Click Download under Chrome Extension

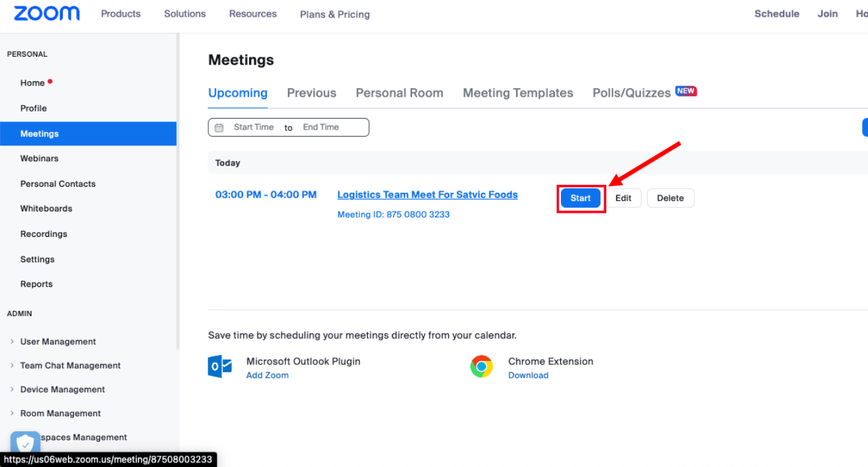click(x=528, y=376)
